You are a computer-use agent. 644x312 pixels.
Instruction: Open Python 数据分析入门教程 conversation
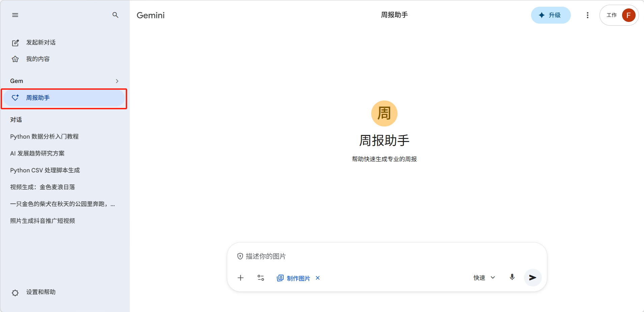tap(44, 137)
